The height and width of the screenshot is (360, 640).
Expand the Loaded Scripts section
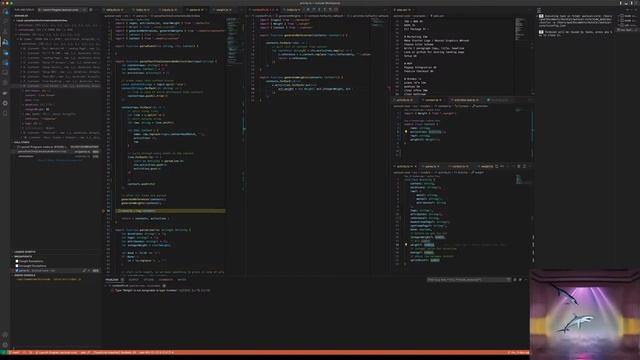pyautogui.click(x=24, y=252)
